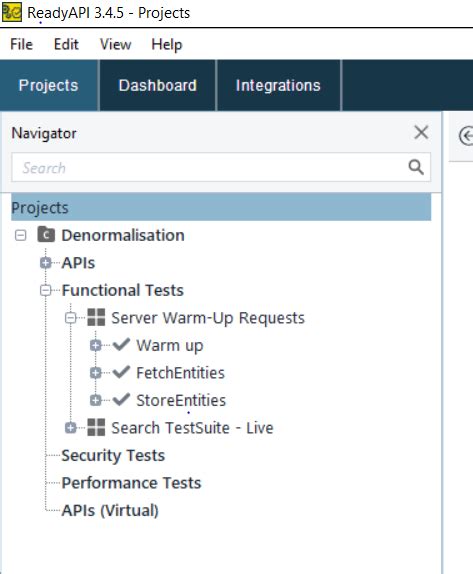Open the File menu
This screenshot has width=473, height=574.
(22, 44)
